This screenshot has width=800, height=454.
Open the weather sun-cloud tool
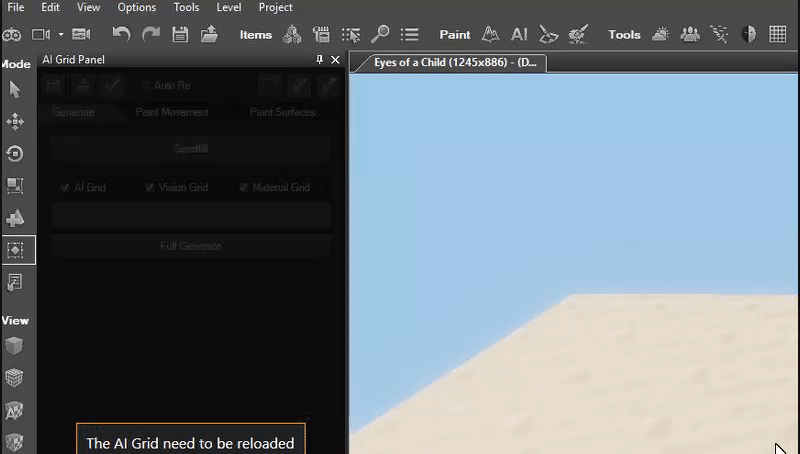[x=660, y=35]
